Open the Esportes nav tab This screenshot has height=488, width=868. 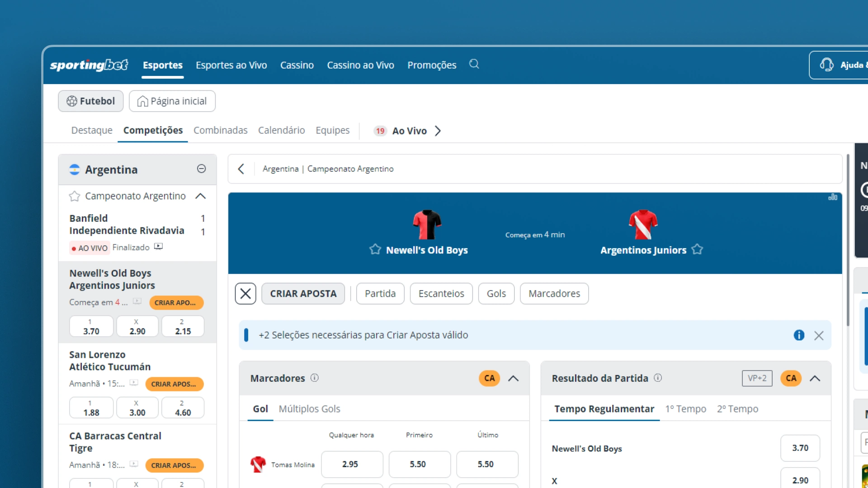pos(163,65)
